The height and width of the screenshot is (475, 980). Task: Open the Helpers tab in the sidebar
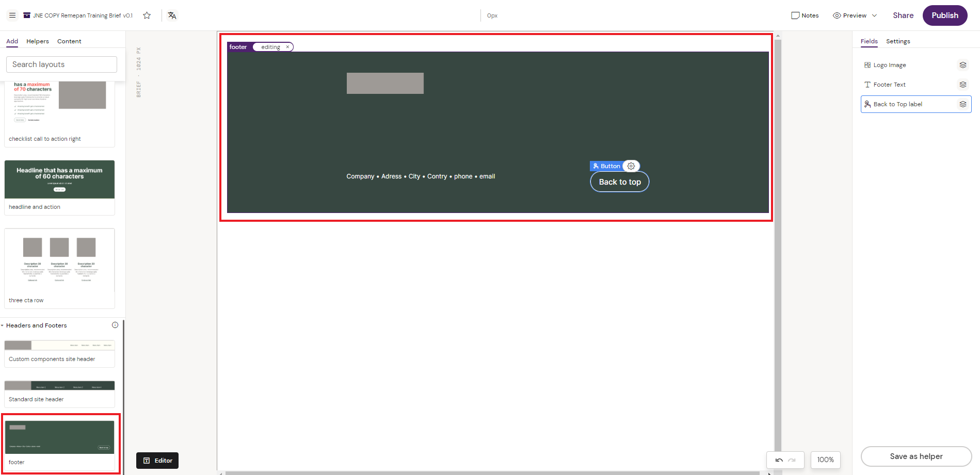(x=37, y=41)
